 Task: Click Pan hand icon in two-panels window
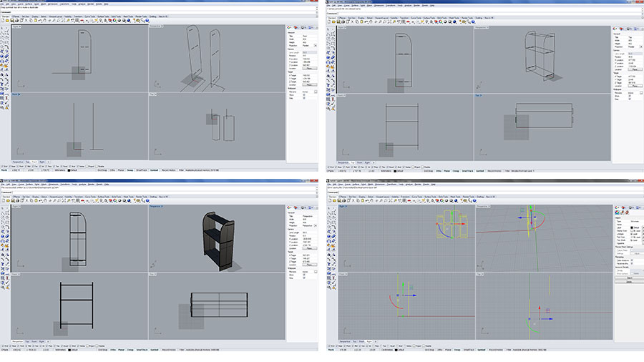click(x=45, y=21)
